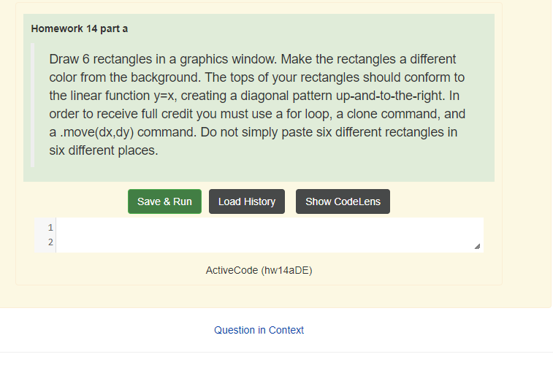Open Show CodeLens
Screen dimensions: 553x392
click(343, 201)
